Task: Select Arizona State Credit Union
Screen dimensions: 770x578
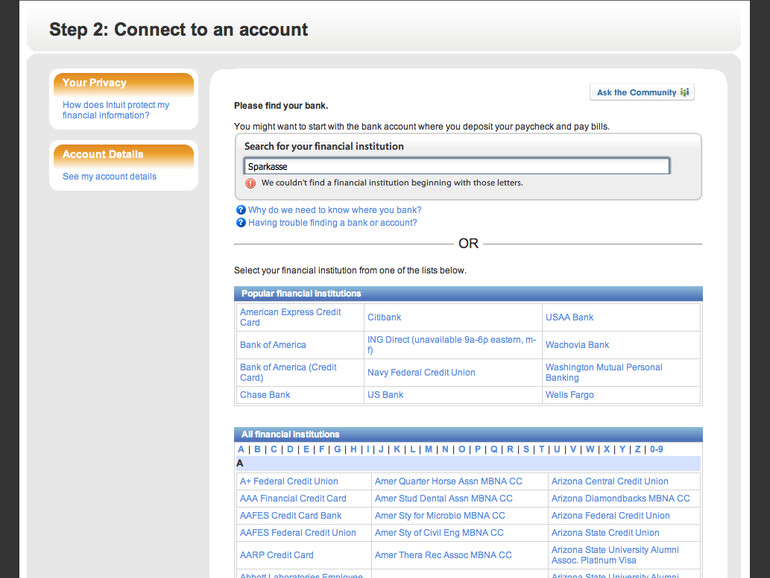Action: [605, 533]
